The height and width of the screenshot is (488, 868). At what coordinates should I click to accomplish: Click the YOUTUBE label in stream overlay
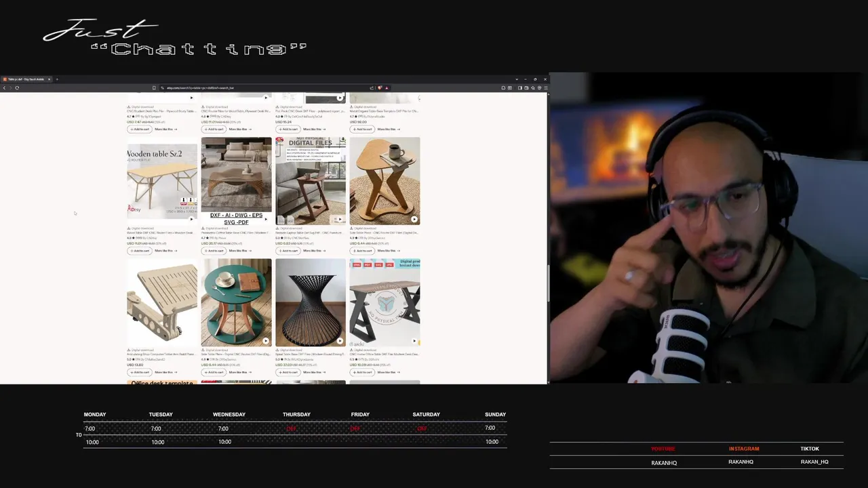(x=663, y=449)
